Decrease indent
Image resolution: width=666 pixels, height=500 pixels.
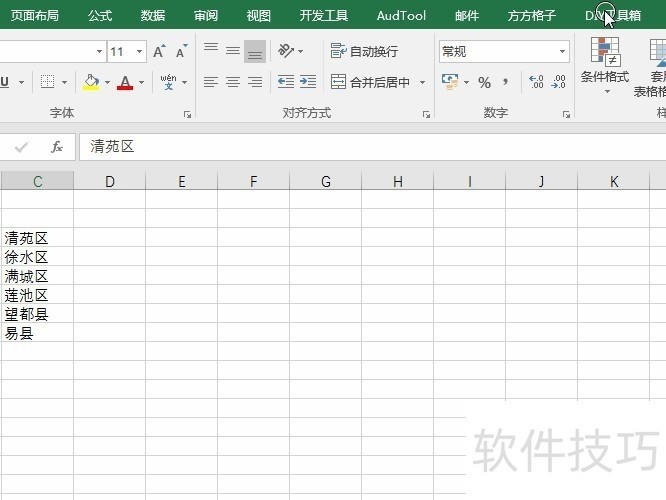click(286, 82)
